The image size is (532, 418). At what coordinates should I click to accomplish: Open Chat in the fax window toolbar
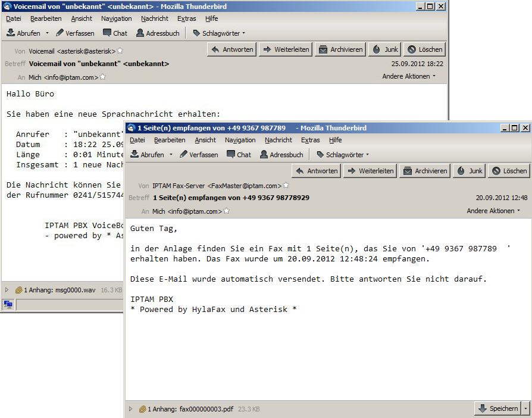(239, 155)
